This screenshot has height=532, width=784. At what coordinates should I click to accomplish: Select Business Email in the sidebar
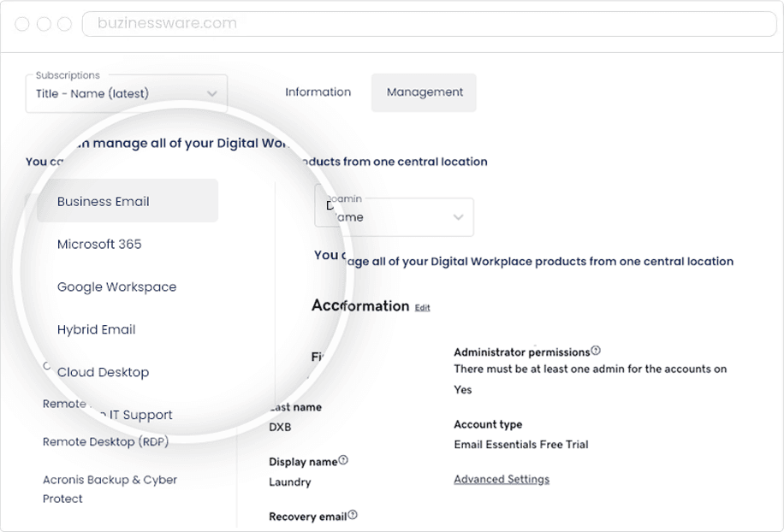[x=104, y=202]
